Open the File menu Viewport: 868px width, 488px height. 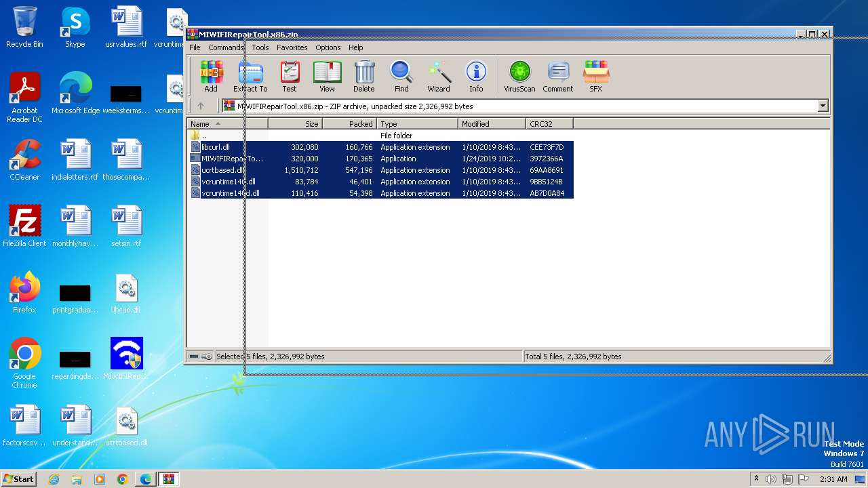pyautogui.click(x=195, y=47)
